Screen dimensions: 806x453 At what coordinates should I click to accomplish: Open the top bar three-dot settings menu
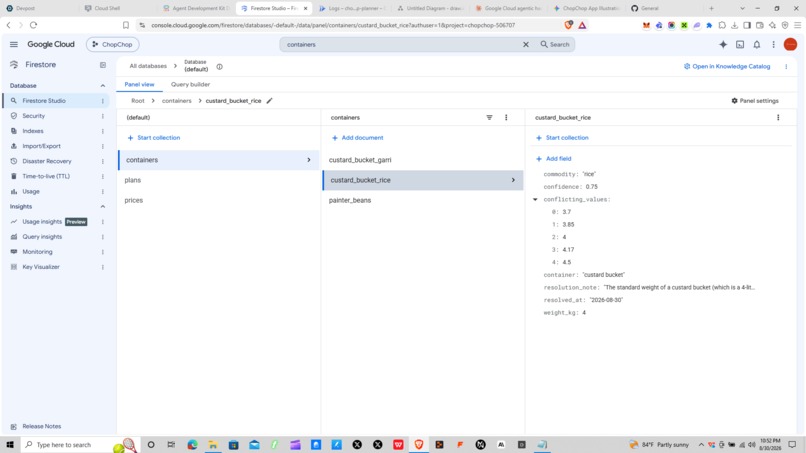pyautogui.click(x=774, y=45)
